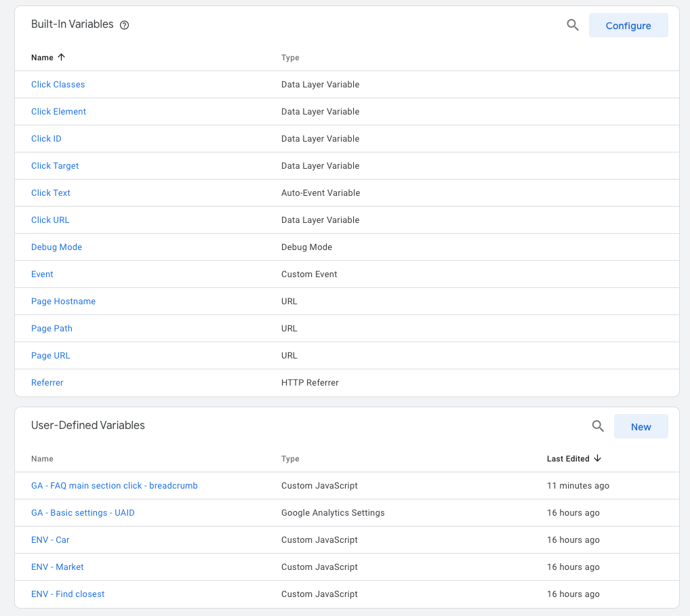Image resolution: width=690 pixels, height=616 pixels.
Task: Open the Click Classes variable
Action: (58, 85)
